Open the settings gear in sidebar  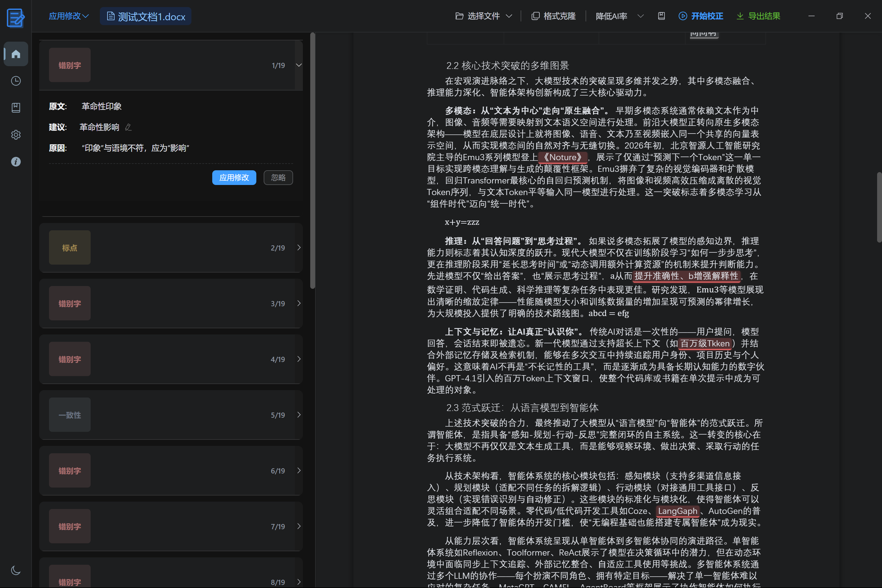pos(16,135)
